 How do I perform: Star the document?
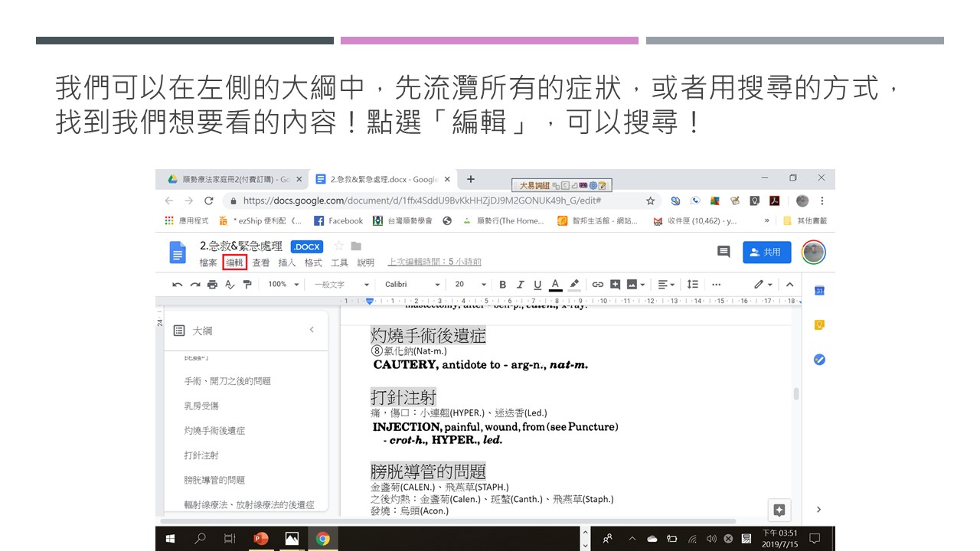[x=338, y=246]
